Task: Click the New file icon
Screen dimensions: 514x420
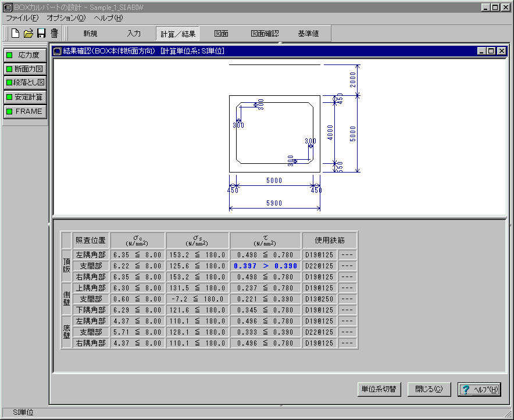Action: pos(16,33)
